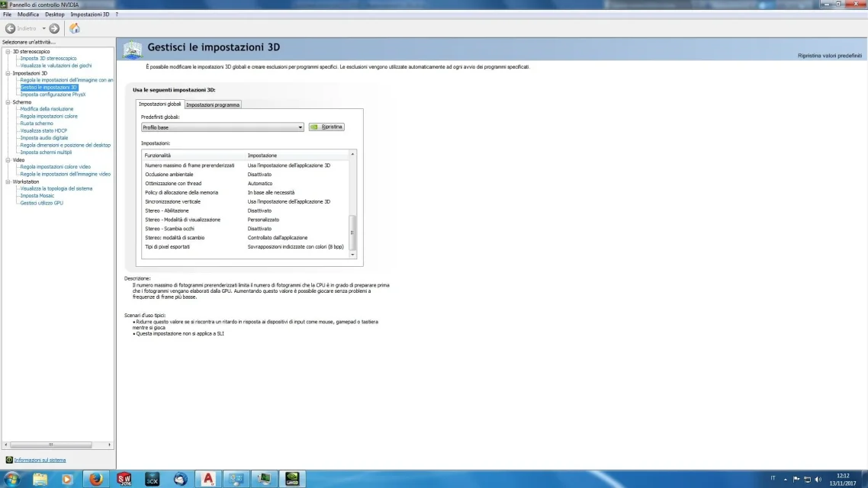Select the Impostazioni globali tab
The image size is (868, 488).
[159, 104]
